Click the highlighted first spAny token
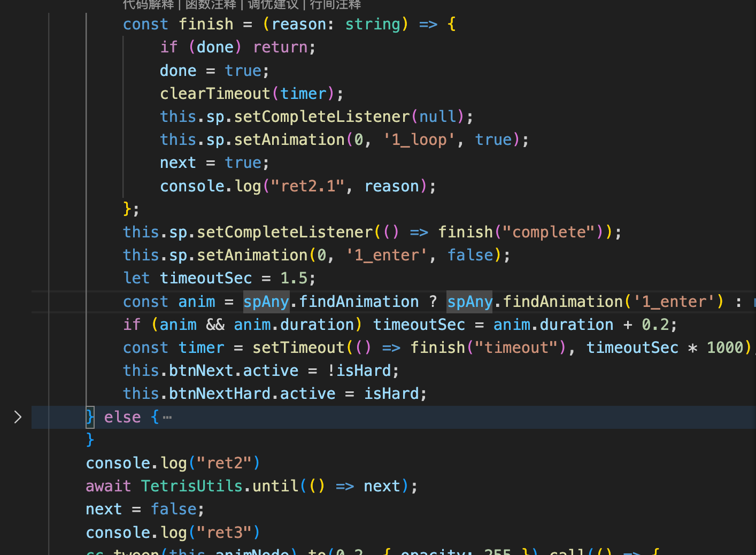 coord(266,302)
